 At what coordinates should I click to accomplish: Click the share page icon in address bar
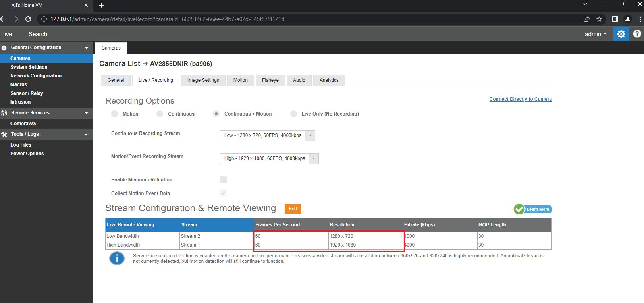(x=586, y=19)
